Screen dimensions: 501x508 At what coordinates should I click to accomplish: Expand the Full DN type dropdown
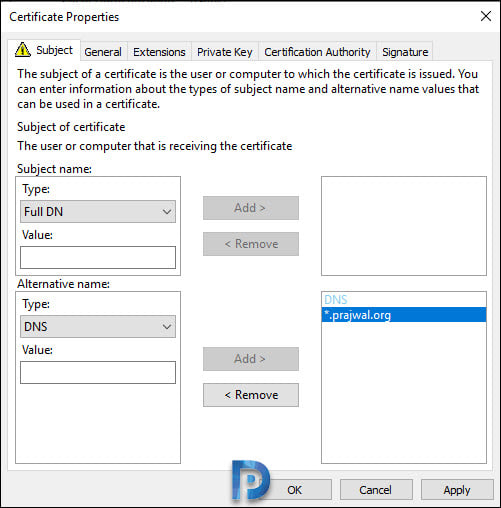pyautogui.click(x=98, y=211)
